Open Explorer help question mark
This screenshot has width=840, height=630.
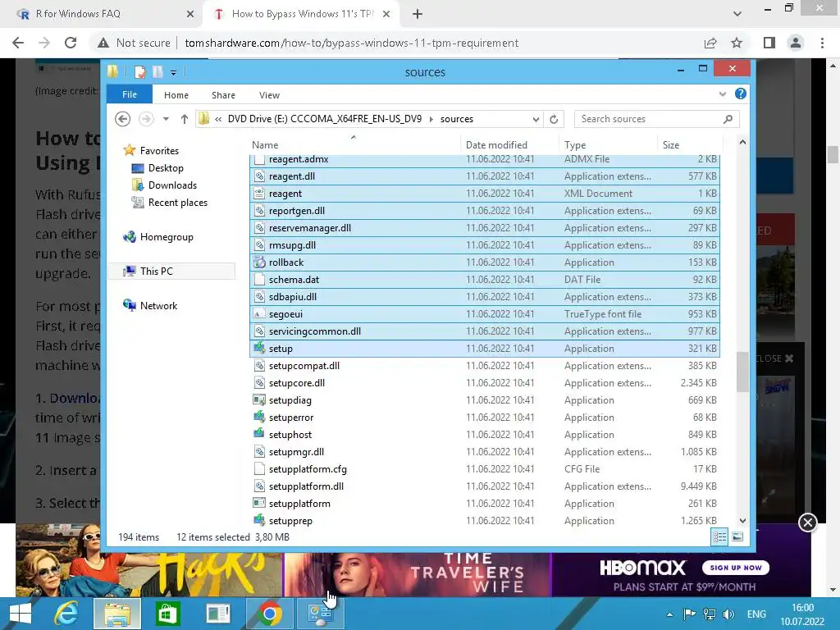coord(741,94)
